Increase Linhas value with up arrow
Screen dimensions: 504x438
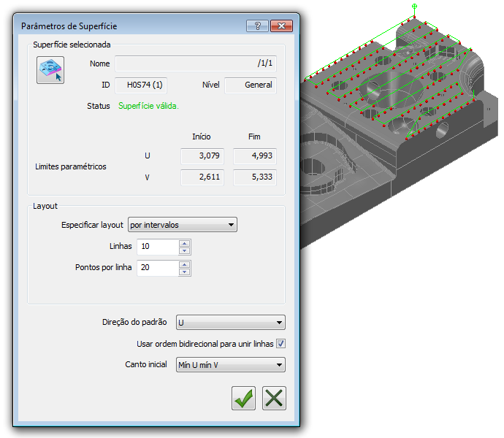[x=185, y=243]
